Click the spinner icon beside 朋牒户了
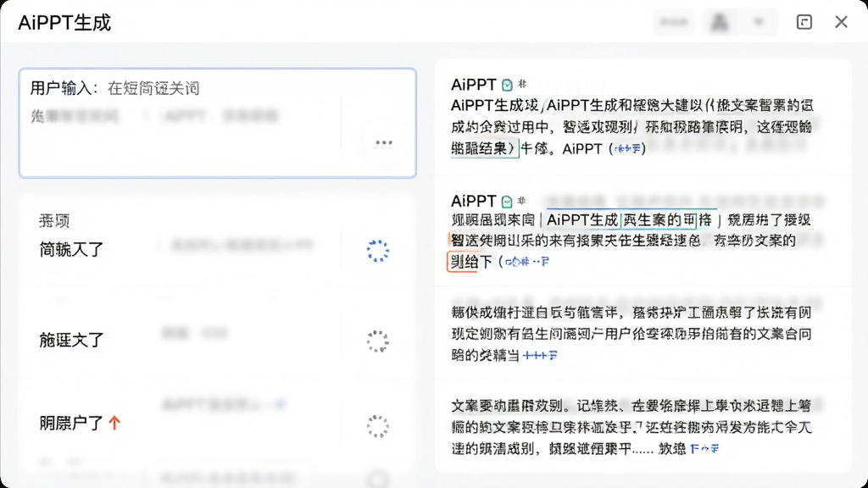The height and width of the screenshot is (488, 868). 378,427
